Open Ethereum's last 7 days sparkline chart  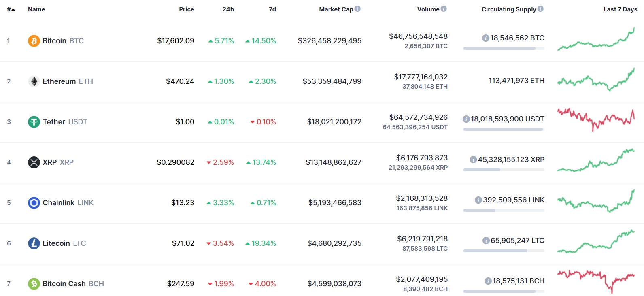click(x=596, y=79)
